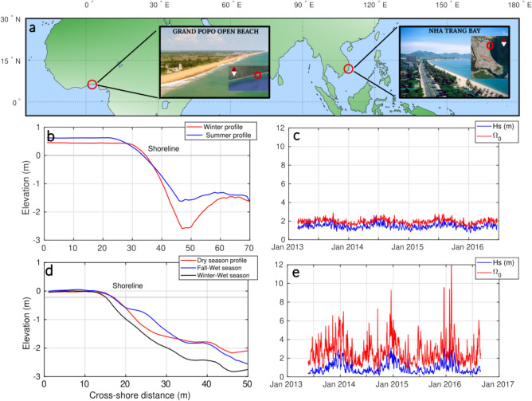Screen dimensions: 532x401
Task: Click the red line sample beside Winter profile
Action: 194,127
